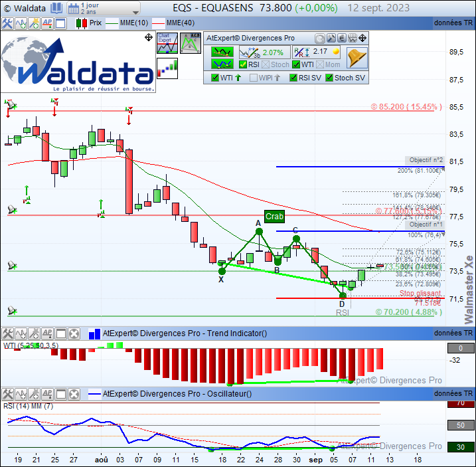Close the Trend Indicator panel
The image size is (476, 467).
[74, 334]
